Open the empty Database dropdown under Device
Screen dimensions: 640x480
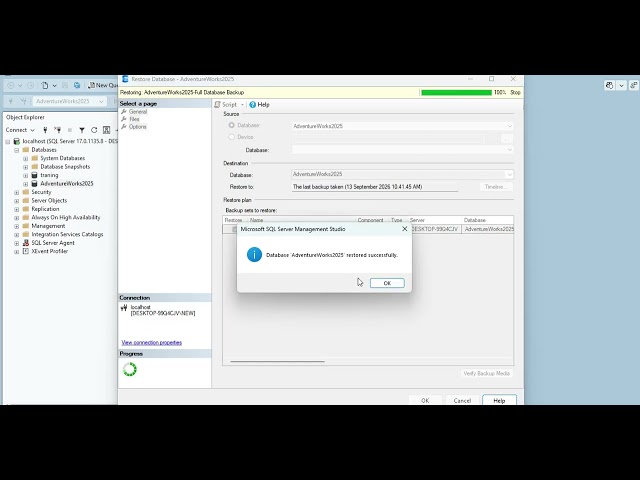click(402, 150)
